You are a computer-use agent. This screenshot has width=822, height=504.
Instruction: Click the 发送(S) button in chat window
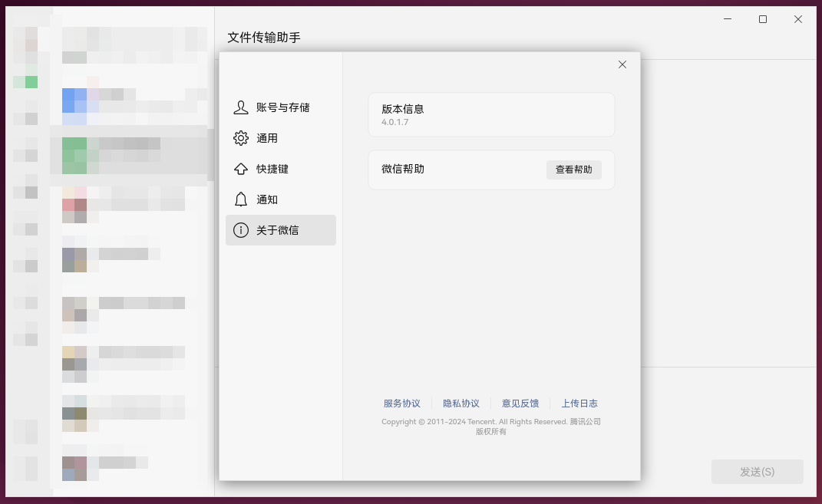pyautogui.click(x=757, y=472)
